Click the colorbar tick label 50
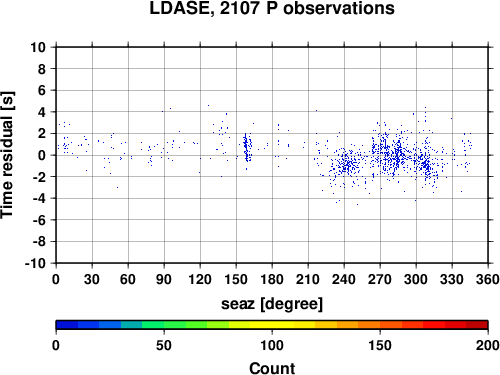This screenshot has height=375, width=500. [164, 345]
